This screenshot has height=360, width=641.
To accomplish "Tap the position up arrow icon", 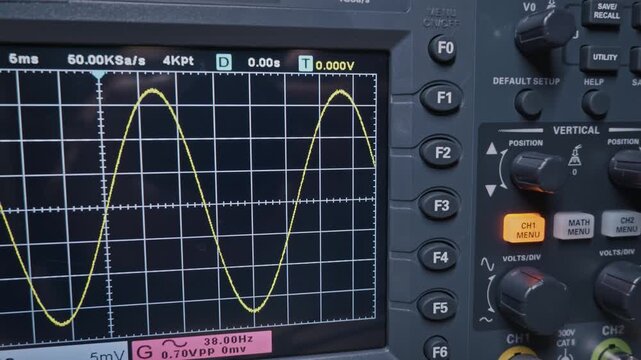I will (492, 149).
